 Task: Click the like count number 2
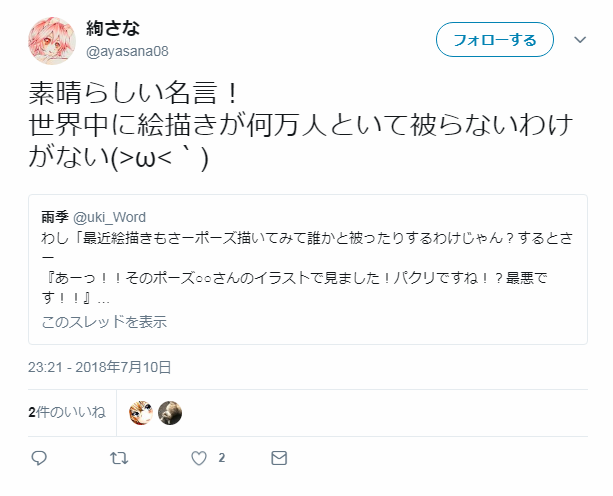point(222,458)
